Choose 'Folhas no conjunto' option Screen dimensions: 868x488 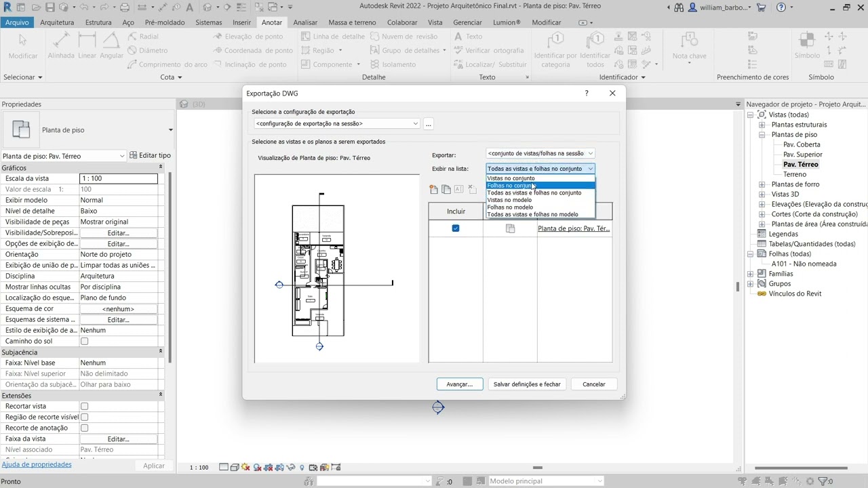tap(540, 186)
